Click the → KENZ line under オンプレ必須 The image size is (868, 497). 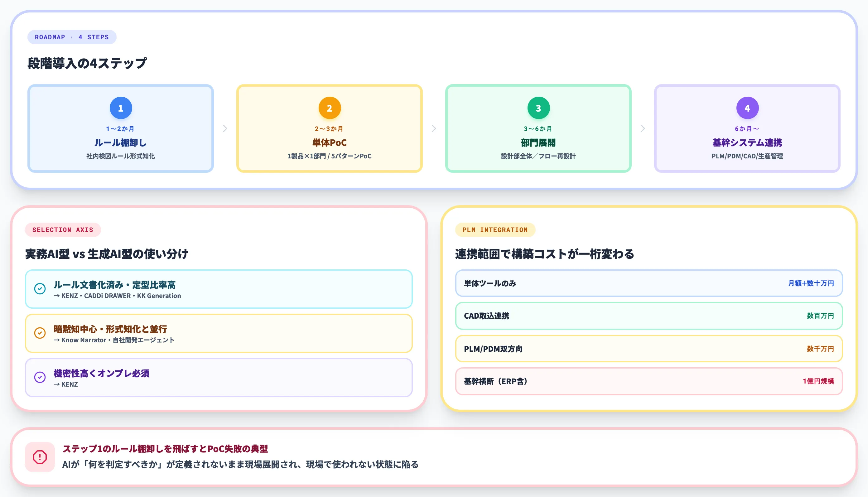click(x=66, y=384)
